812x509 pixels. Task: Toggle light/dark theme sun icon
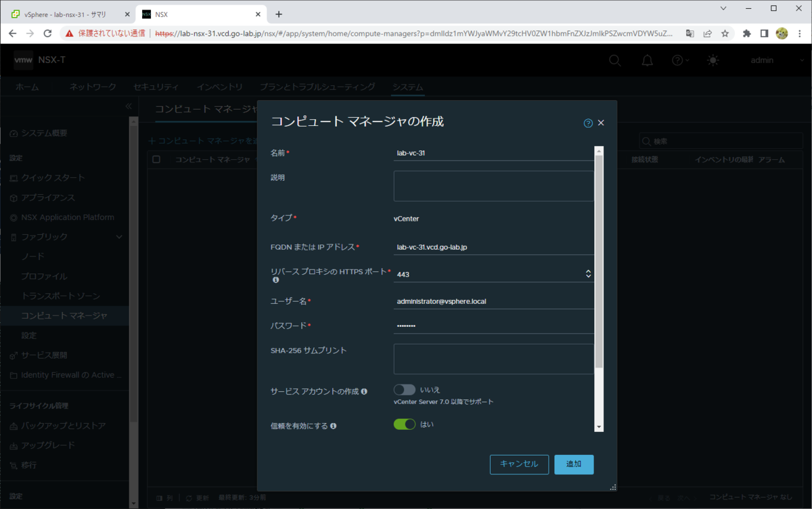713,60
